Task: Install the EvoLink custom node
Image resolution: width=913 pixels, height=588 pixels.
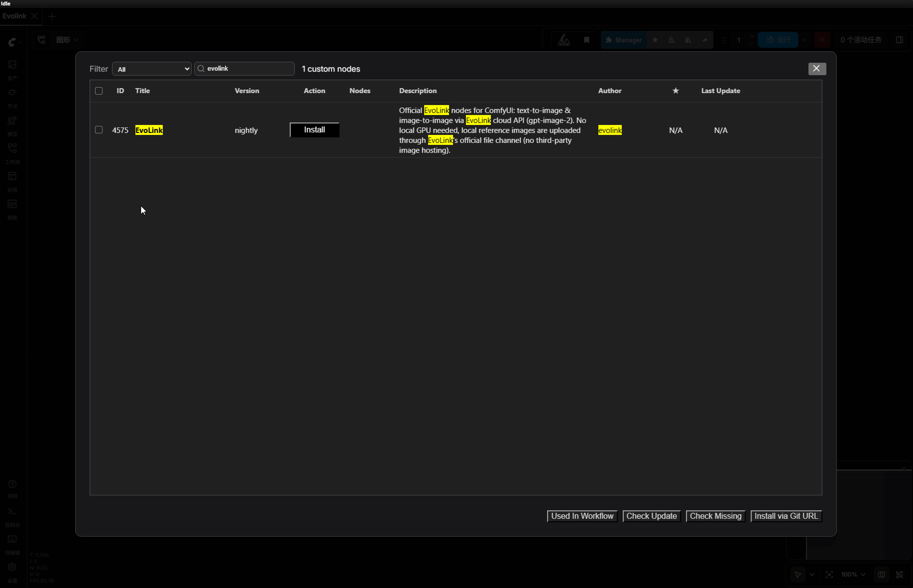Action: [315, 130]
